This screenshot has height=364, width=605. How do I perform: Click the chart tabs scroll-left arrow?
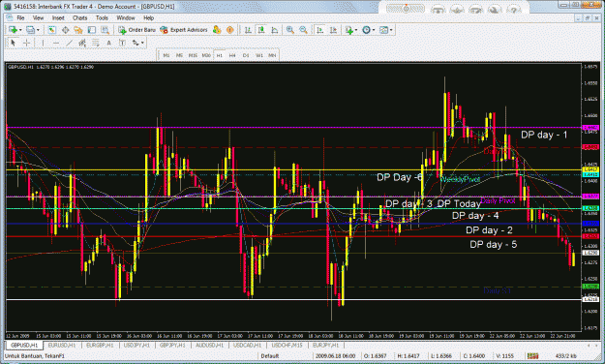pyautogui.click(x=589, y=345)
